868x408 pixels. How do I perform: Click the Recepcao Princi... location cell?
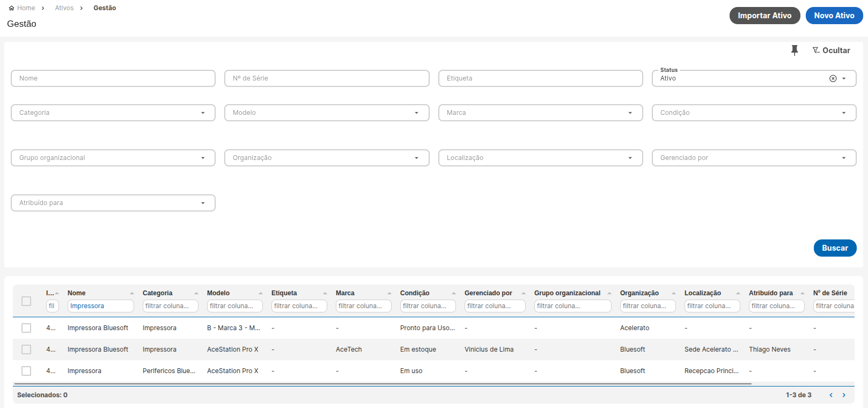[x=711, y=371]
